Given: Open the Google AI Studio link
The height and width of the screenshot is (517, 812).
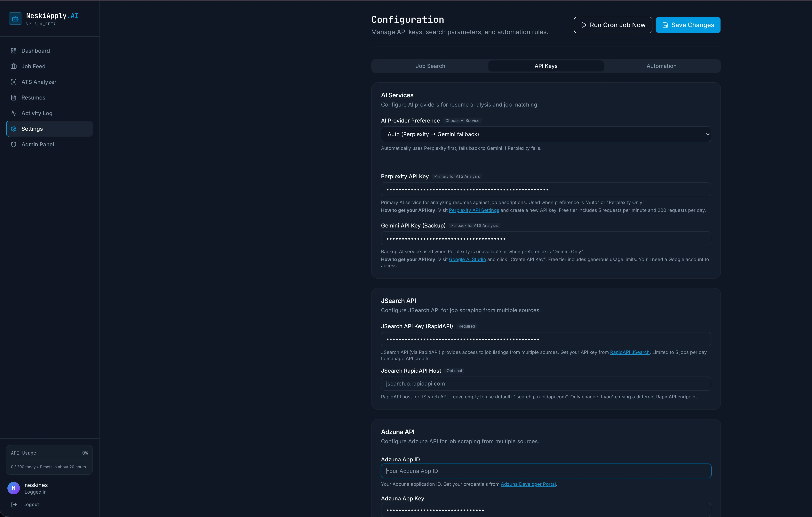Looking at the screenshot, I should pos(467,259).
